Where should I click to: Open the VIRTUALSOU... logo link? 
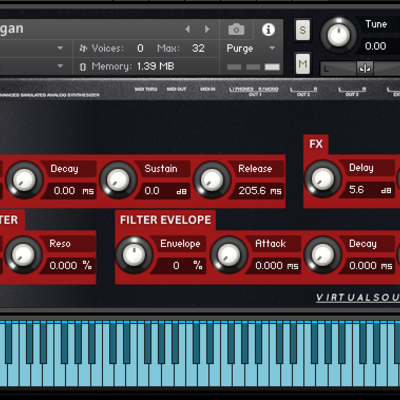tap(358, 298)
